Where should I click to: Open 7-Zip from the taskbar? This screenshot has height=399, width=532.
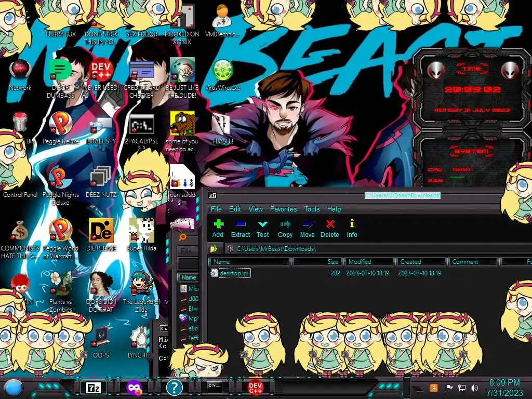[94, 388]
